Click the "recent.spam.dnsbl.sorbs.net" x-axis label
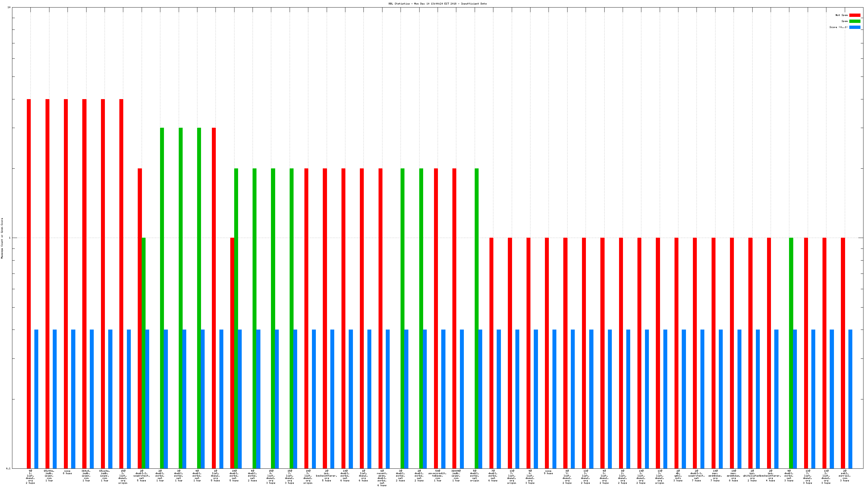 (382, 478)
